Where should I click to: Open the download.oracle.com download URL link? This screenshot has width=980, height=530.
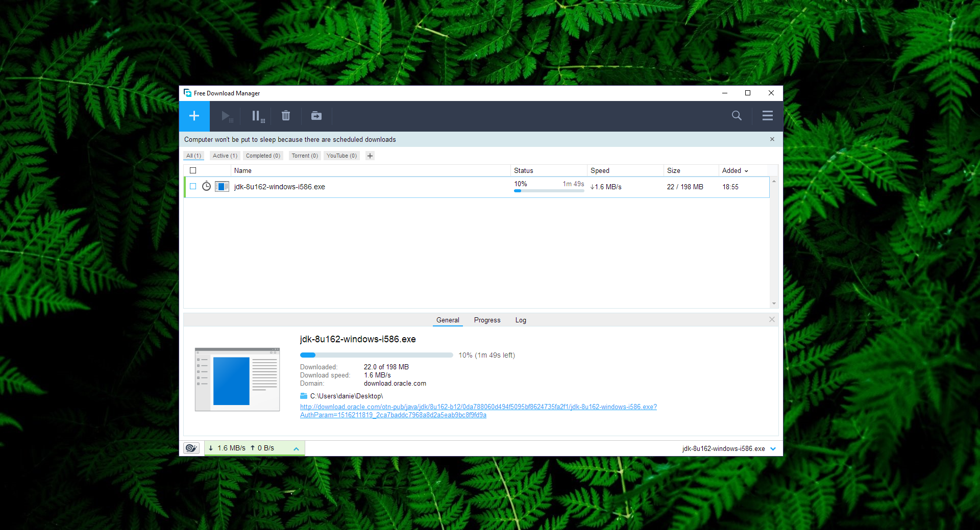coord(478,407)
